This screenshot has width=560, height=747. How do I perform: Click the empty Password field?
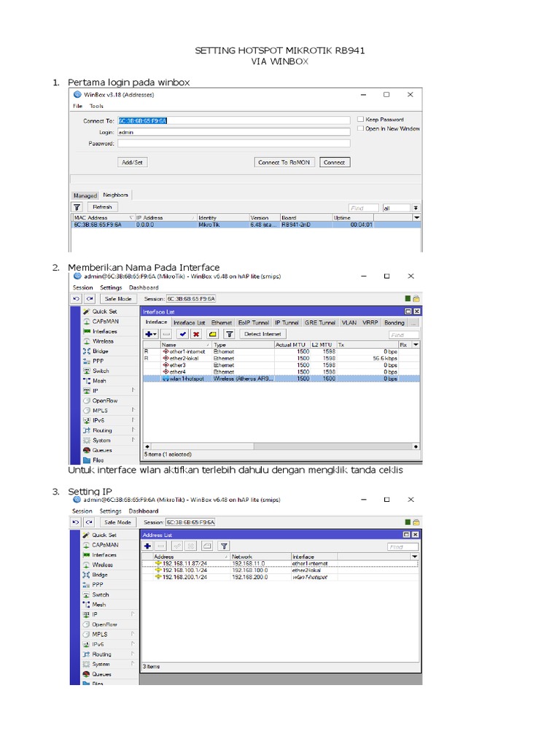click(234, 143)
